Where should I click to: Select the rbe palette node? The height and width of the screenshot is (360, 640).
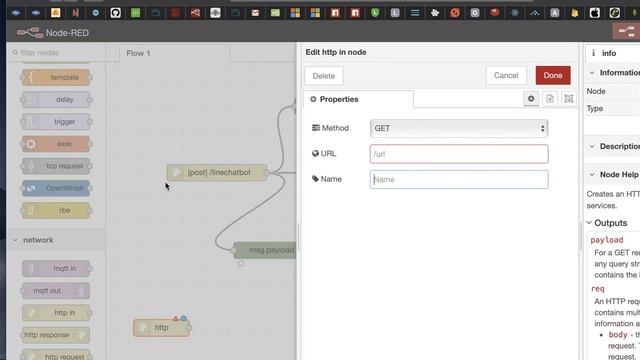[x=56, y=210]
